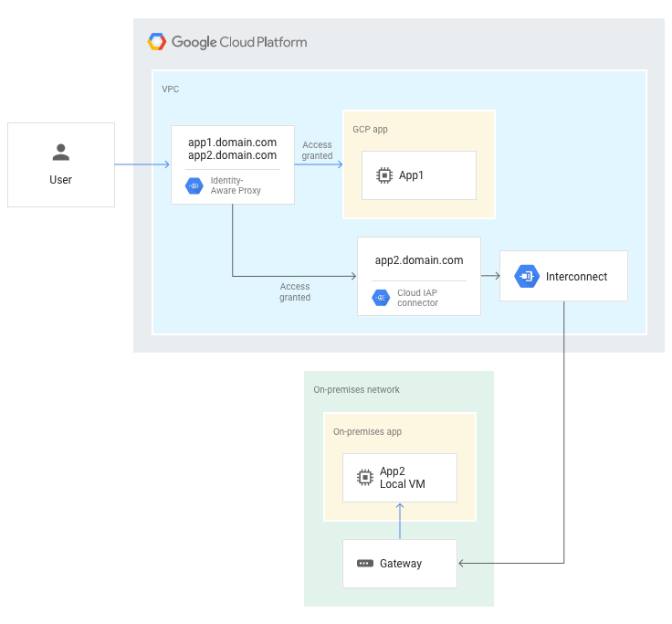Click the App1 chip icon
Viewport: 672px width, 624px height.
coord(384,175)
